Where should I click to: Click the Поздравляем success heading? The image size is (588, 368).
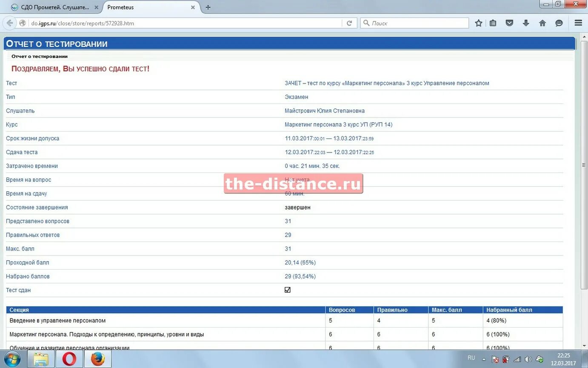(80, 69)
